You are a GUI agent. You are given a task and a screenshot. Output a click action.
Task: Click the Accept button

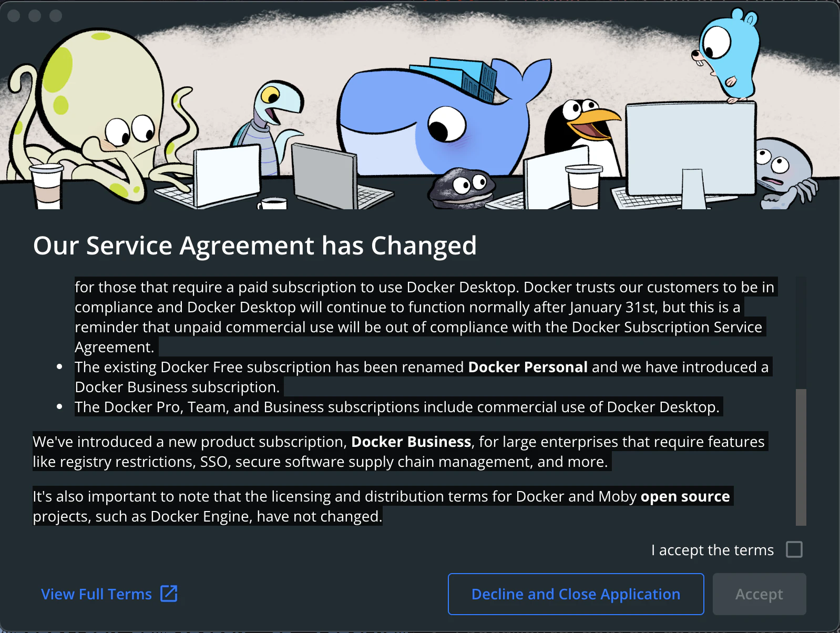pyautogui.click(x=759, y=594)
